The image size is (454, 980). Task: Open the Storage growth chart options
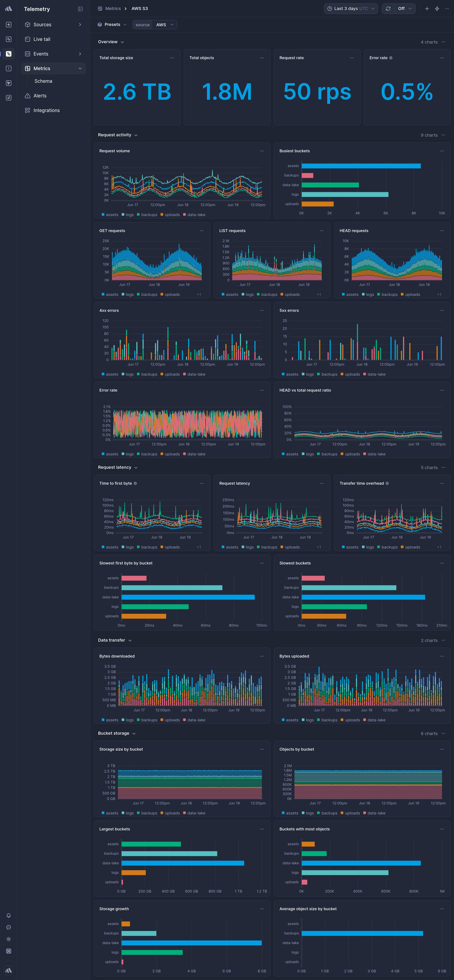pos(261,908)
